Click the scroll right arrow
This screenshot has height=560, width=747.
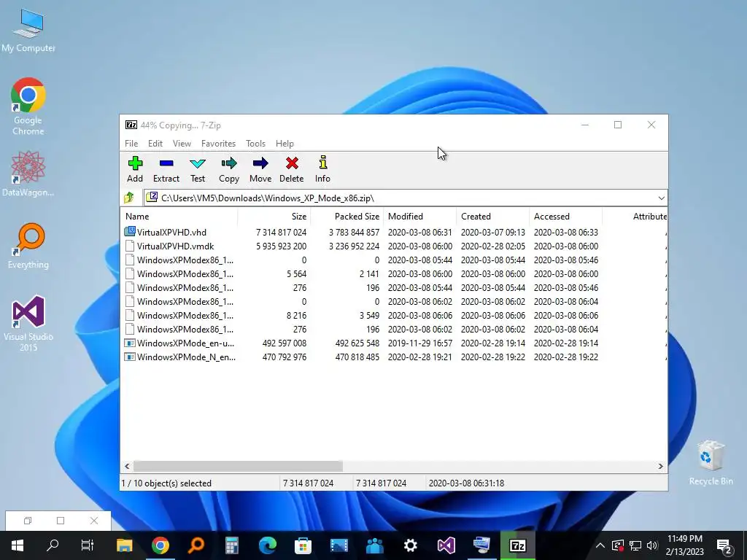point(660,466)
